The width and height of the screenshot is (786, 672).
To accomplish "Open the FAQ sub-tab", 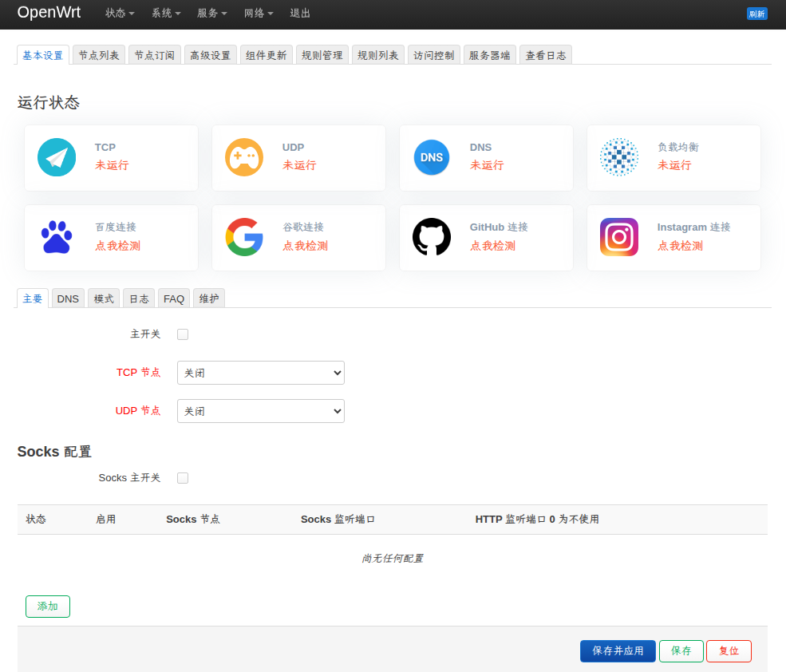I will [x=174, y=299].
